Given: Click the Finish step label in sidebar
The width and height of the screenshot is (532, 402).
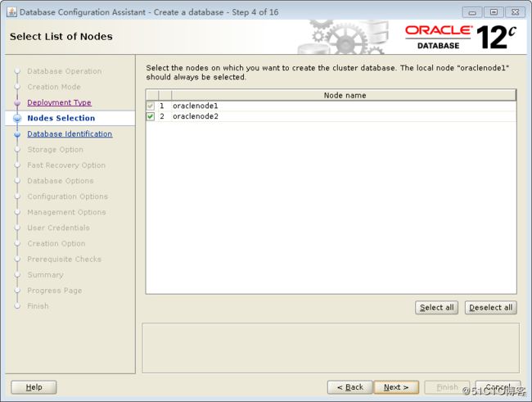Looking at the screenshot, I should [38, 306].
